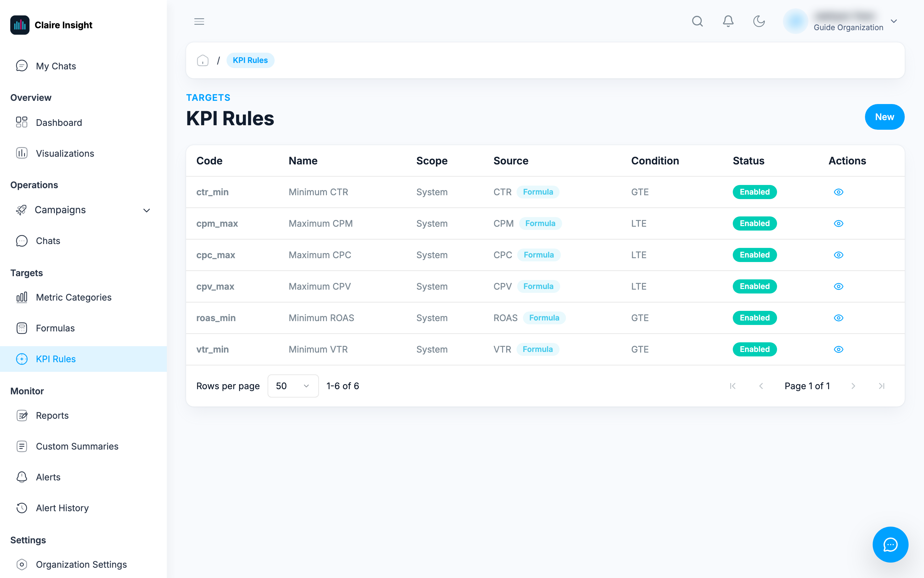Click the Maximum CPM name cell

click(321, 223)
